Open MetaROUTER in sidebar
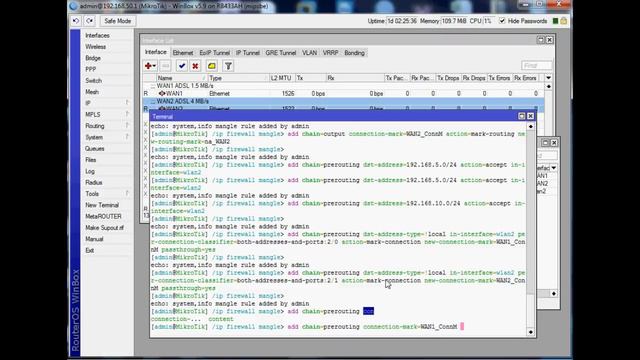Screen dimensions: 640x360 (107, 216)
